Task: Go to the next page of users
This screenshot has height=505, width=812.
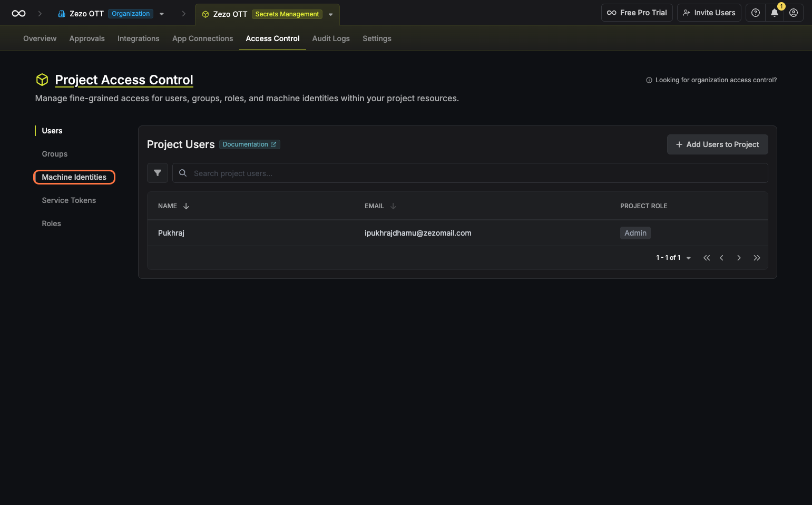Action: point(739,258)
